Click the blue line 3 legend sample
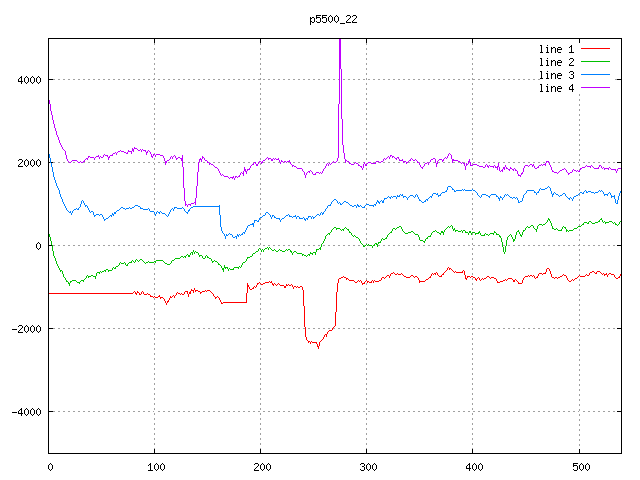 click(x=595, y=75)
